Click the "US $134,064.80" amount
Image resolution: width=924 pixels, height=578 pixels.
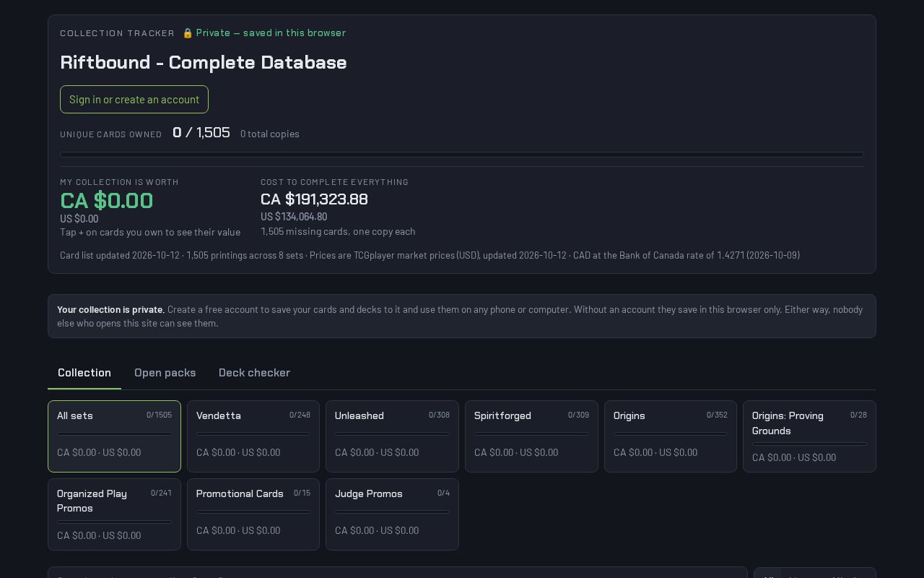[294, 217]
